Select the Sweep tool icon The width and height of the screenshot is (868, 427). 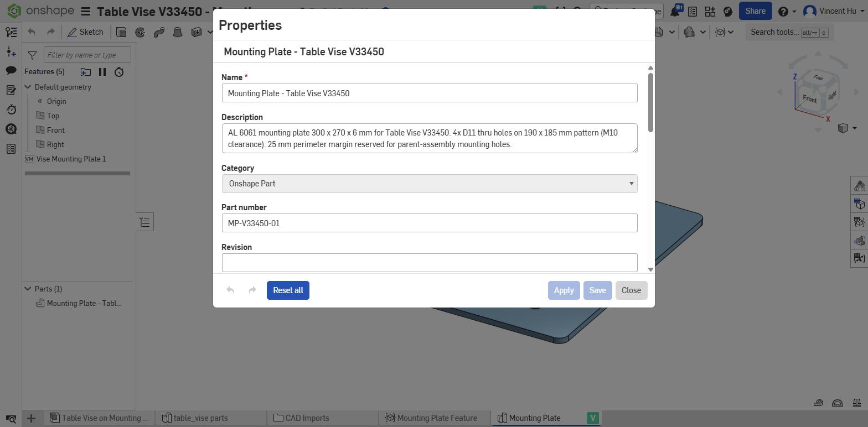pyautogui.click(x=159, y=32)
